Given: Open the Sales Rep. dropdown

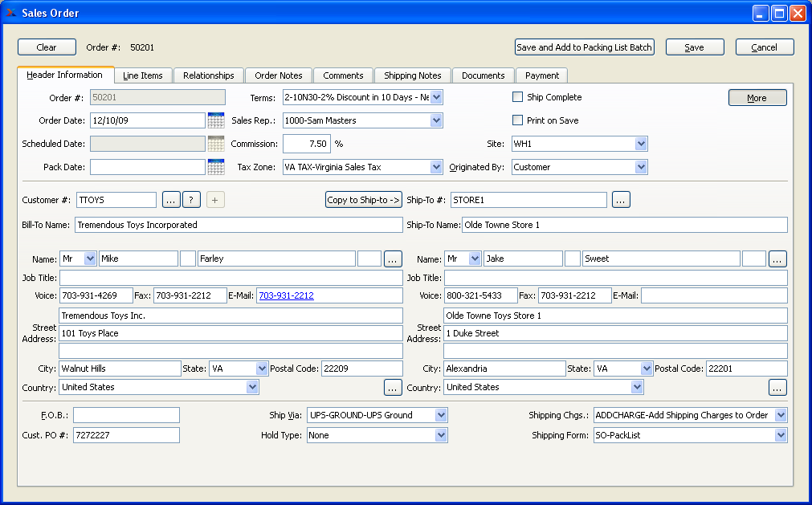Looking at the screenshot, I should 436,120.
